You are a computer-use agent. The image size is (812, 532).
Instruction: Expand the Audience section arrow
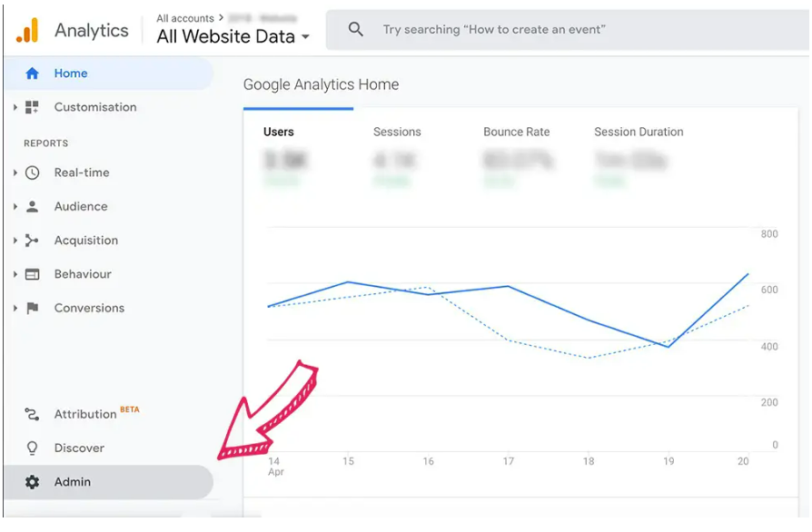15,206
